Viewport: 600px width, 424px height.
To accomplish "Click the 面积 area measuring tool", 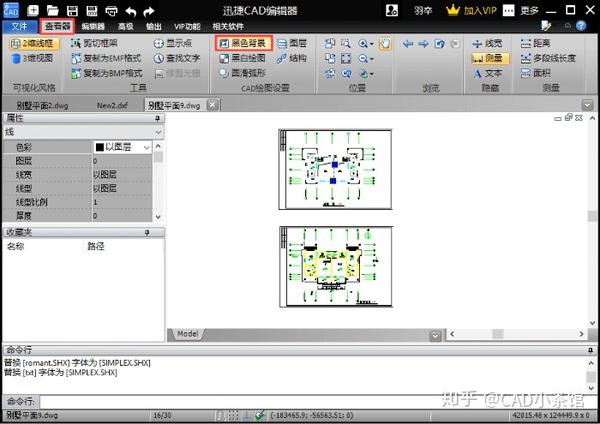I will 536,73.
